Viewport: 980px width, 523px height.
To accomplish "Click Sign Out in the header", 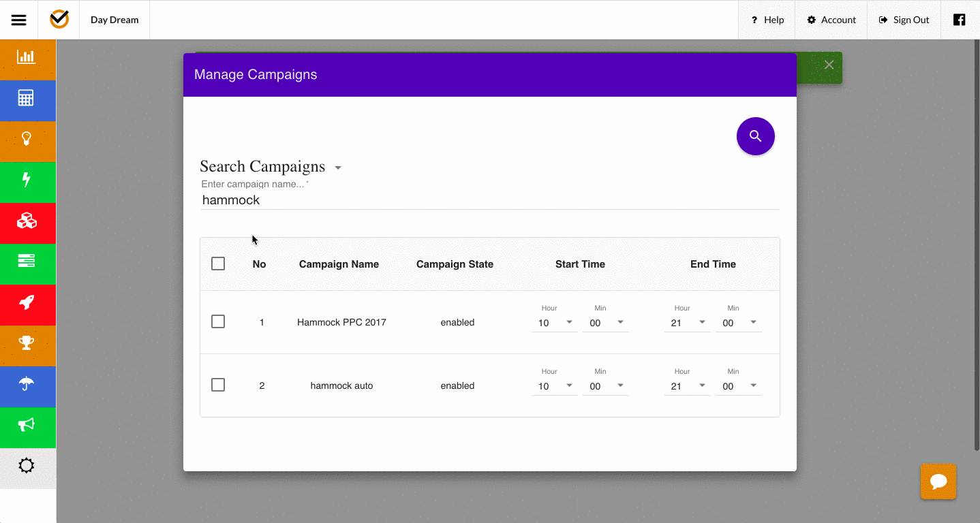I will coord(904,20).
